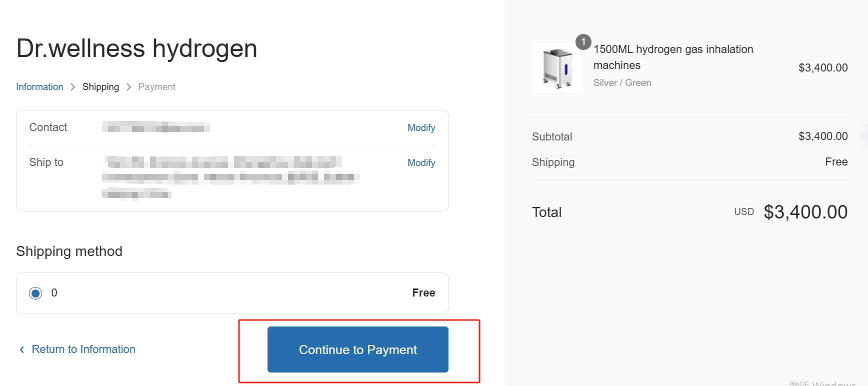Click the Free label in shipping method row

click(x=423, y=293)
